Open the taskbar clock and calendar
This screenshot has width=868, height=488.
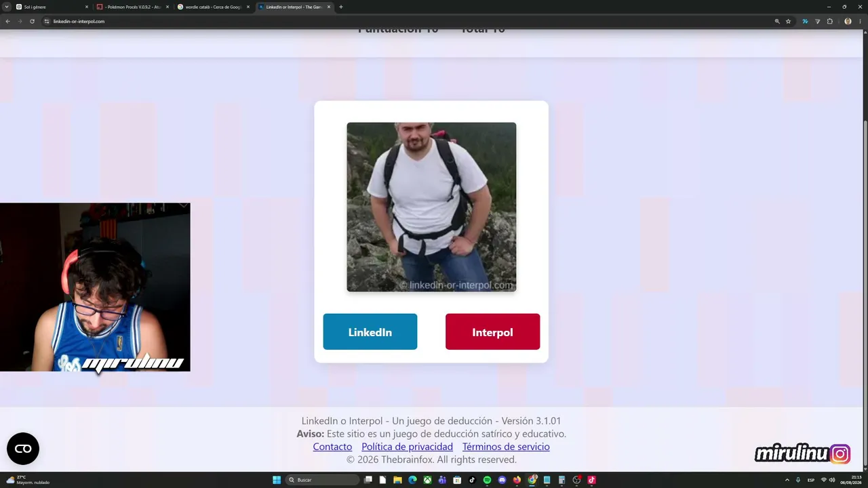click(851, 480)
